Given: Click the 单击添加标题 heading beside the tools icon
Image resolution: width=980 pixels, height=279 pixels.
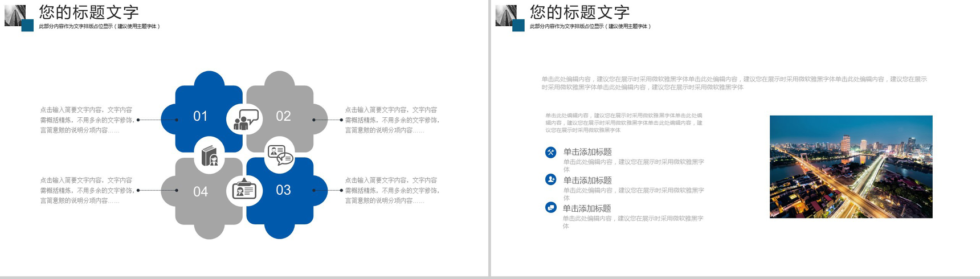Looking at the screenshot, I should pyautogui.click(x=587, y=152).
